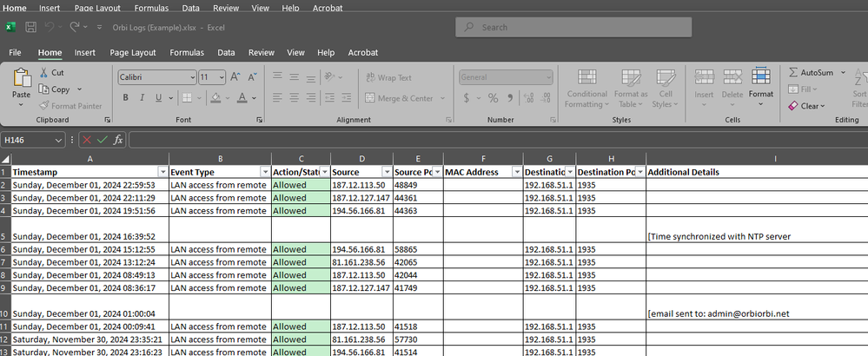Click Delete cells button
Image resolution: width=868 pixels, height=356 pixels.
pos(732,89)
